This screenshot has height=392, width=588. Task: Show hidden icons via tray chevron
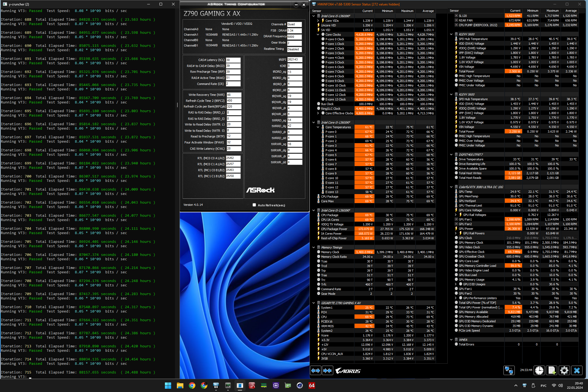coord(516,385)
